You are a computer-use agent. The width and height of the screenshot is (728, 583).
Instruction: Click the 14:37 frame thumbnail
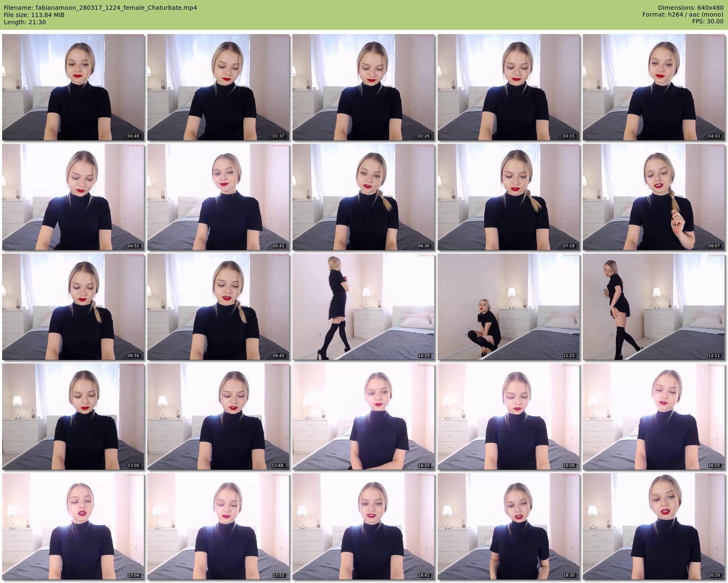pyautogui.click(x=363, y=417)
